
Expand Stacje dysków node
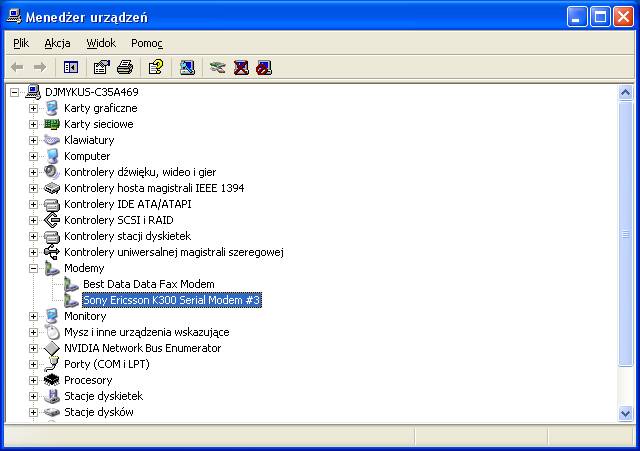click(33, 412)
